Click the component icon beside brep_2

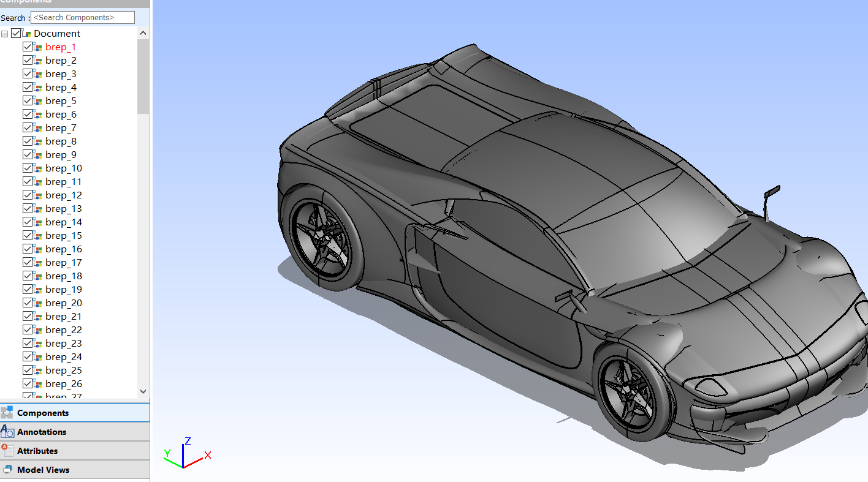[x=38, y=60]
